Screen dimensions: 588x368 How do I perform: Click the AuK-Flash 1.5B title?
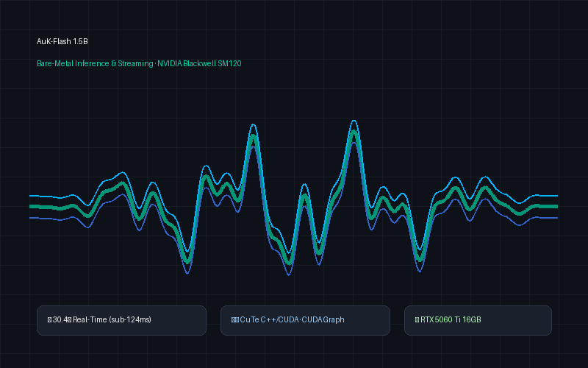click(x=62, y=41)
